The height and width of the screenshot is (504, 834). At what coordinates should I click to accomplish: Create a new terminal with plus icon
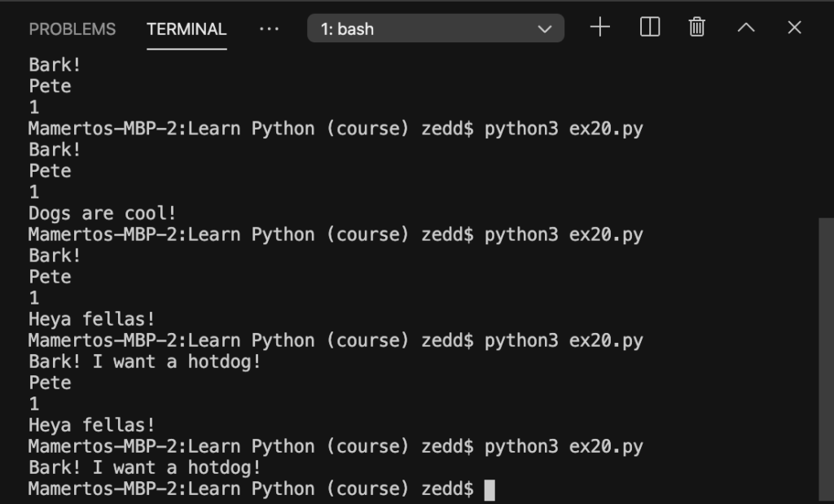[600, 27]
